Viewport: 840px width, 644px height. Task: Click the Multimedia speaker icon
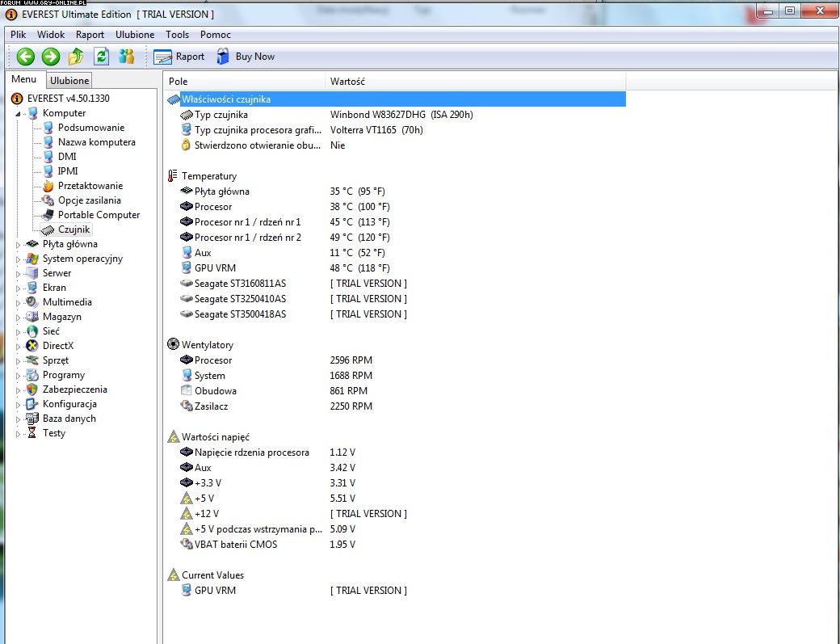32,302
